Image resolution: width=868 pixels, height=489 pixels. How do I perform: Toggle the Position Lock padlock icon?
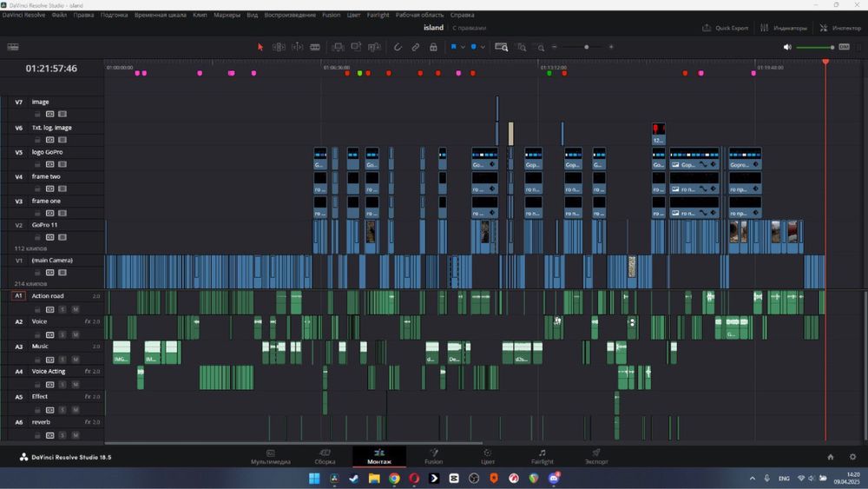pos(433,47)
